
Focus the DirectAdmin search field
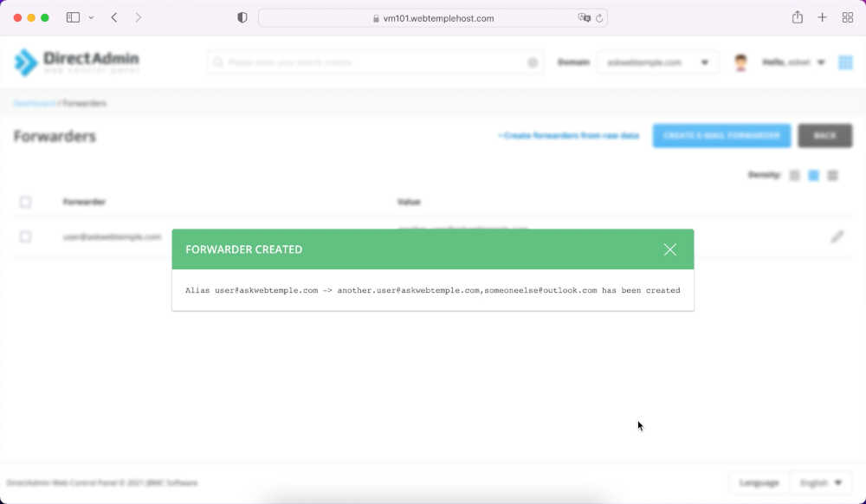point(375,62)
